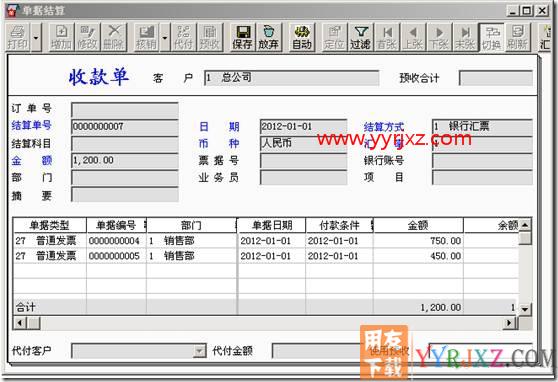Select invoice row 0000000004
Viewport: 558px width, 382px height.
click(x=266, y=241)
